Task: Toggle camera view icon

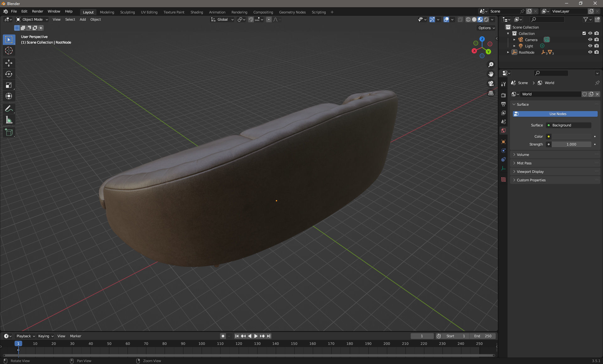Action: tap(491, 83)
